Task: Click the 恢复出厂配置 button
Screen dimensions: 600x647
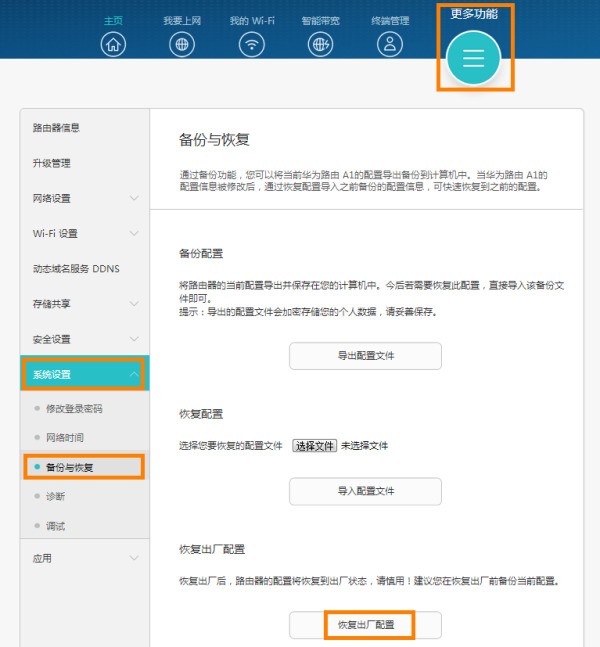Action: pyautogui.click(x=365, y=625)
